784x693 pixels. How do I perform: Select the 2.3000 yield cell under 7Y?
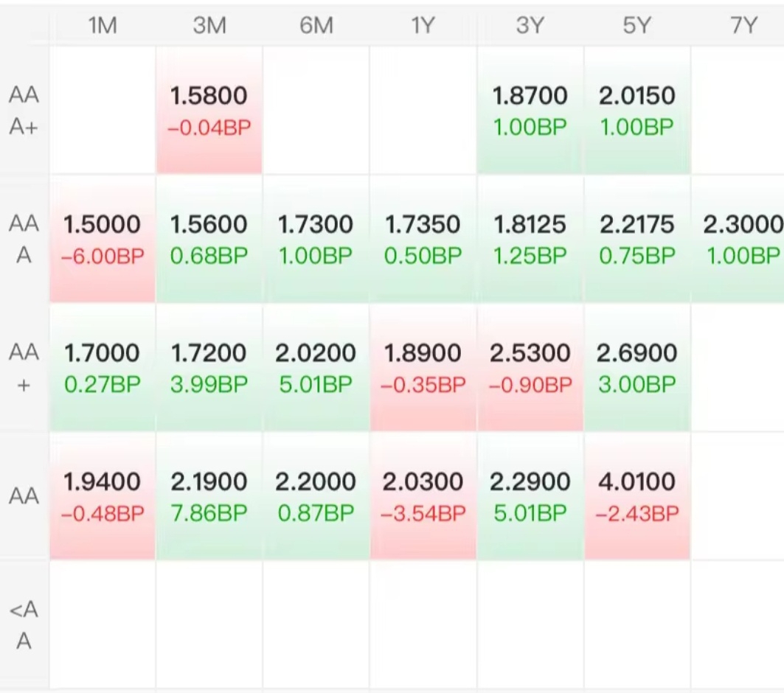point(741,239)
